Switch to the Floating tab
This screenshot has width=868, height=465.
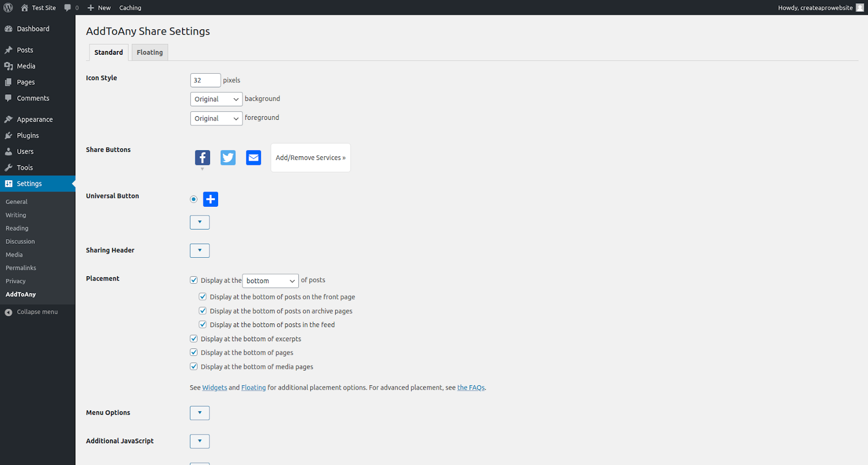click(150, 52)
